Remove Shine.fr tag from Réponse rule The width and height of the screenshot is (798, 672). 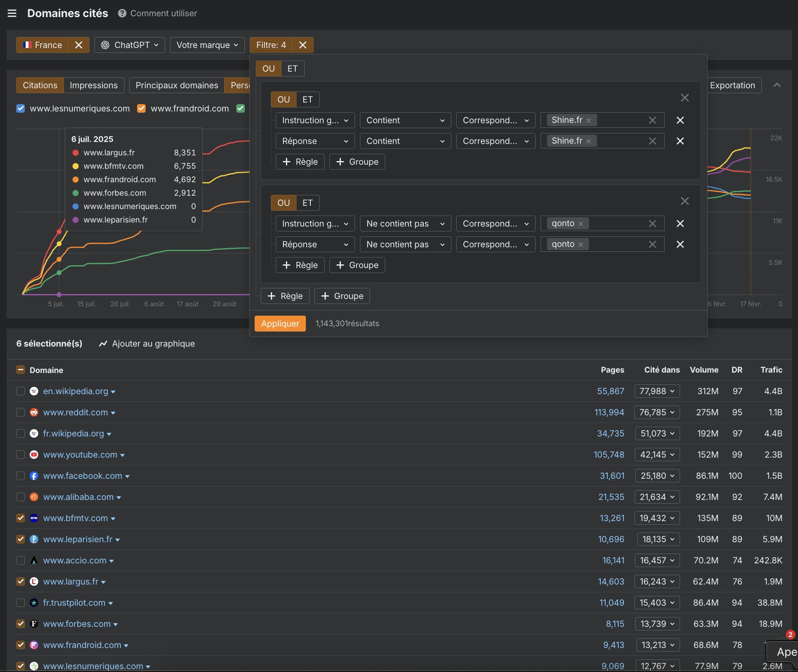point(589,141)
